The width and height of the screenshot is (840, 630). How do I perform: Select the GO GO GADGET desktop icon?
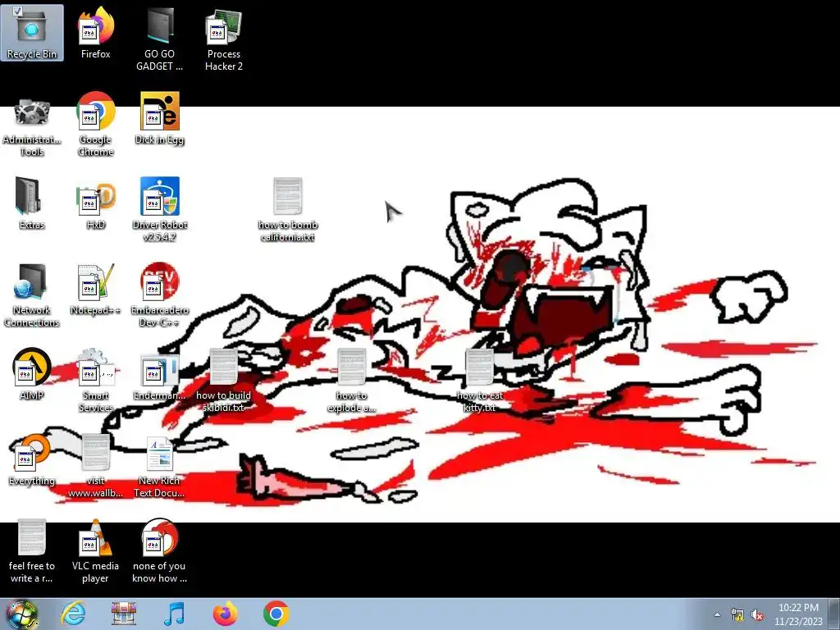click(x=159, y=39)
